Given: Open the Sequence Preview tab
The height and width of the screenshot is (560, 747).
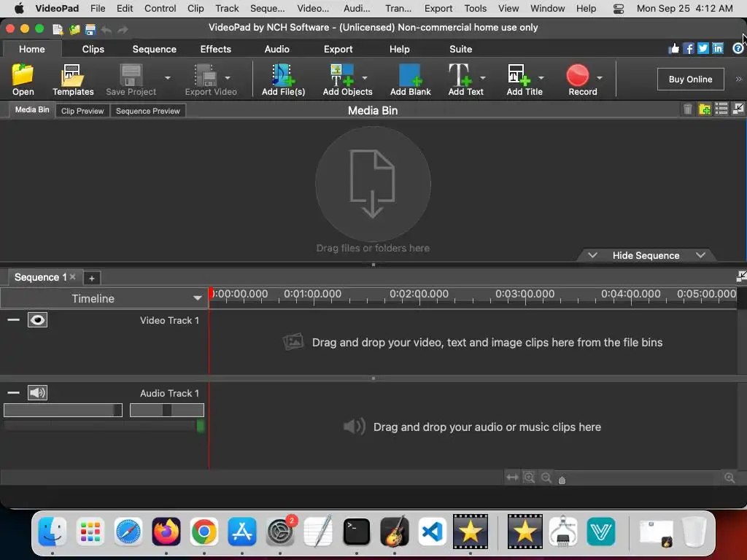Looking at the screenshot, I should click(x=147, y=111).
